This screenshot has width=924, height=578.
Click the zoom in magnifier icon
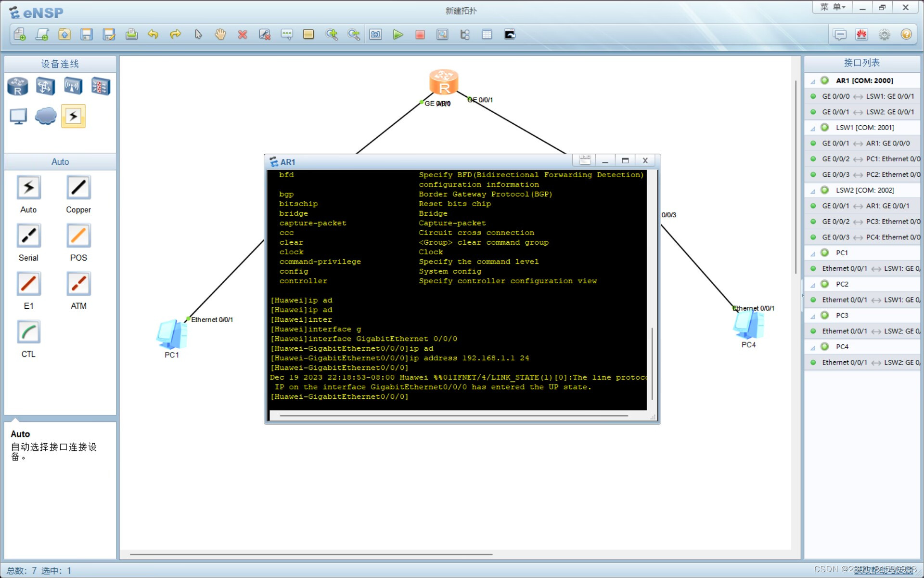(x=332, y=34)
